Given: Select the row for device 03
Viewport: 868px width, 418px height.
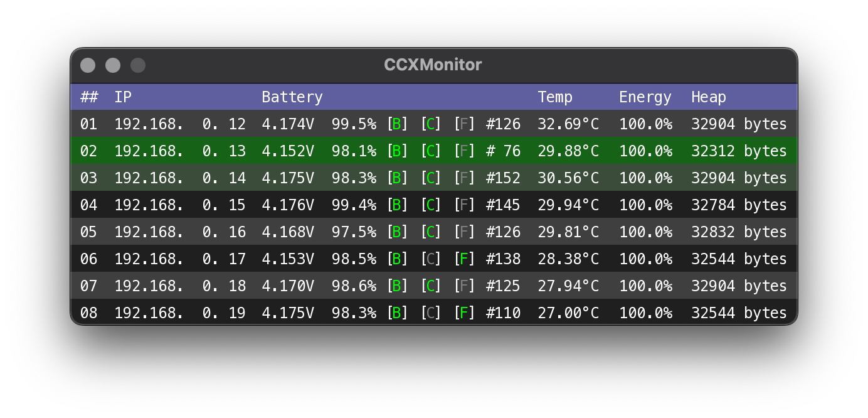Looking at the screenshot, I should point(88,178).
